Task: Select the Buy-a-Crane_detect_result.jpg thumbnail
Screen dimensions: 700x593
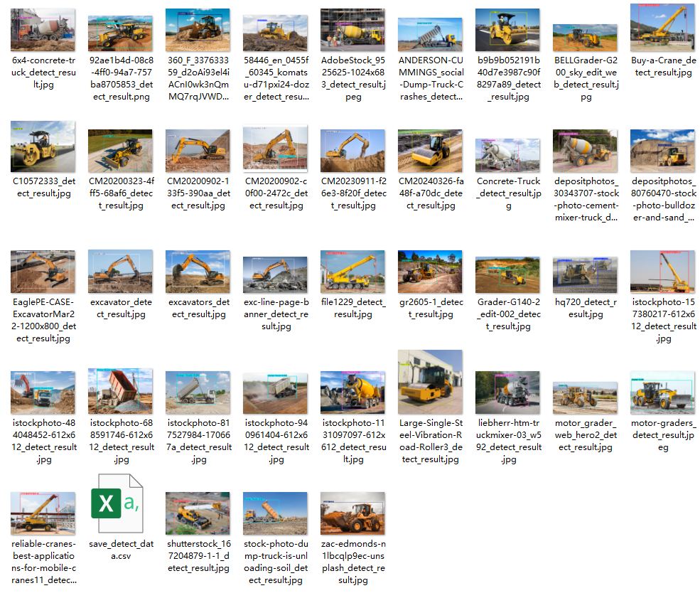Action: click(662, 28)
